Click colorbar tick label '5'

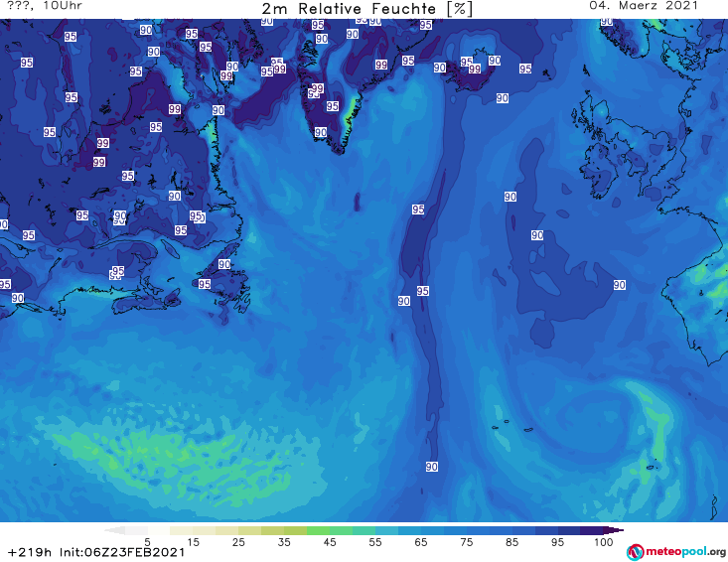(x=147, y=542)
